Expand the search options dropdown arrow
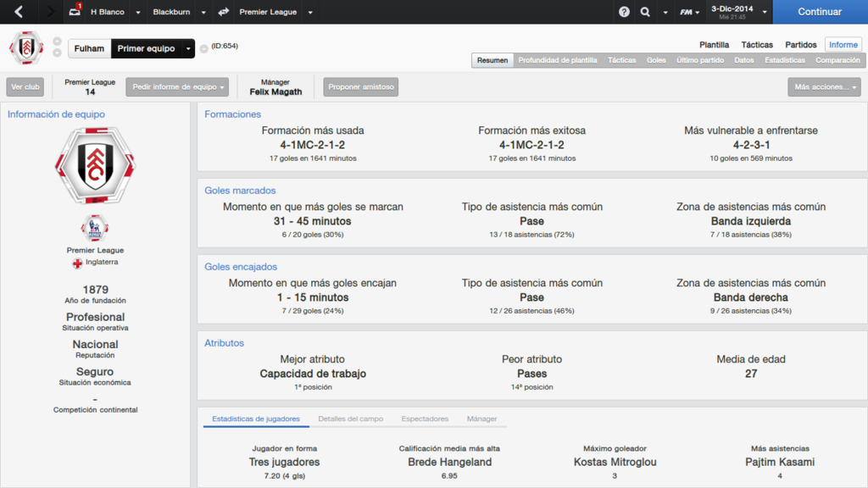 pyautogui.click(x=665, y=12)
